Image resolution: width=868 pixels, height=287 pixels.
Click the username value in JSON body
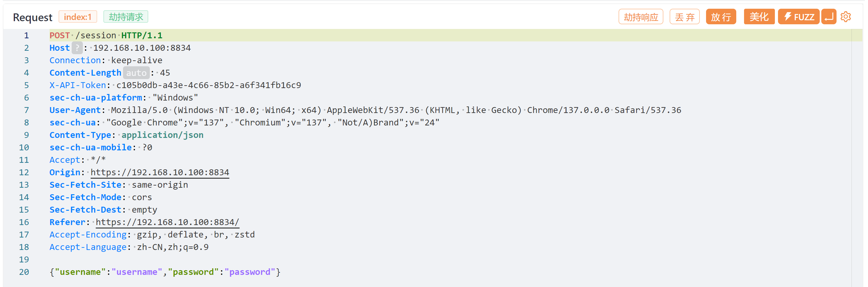[x=137, y=272]
